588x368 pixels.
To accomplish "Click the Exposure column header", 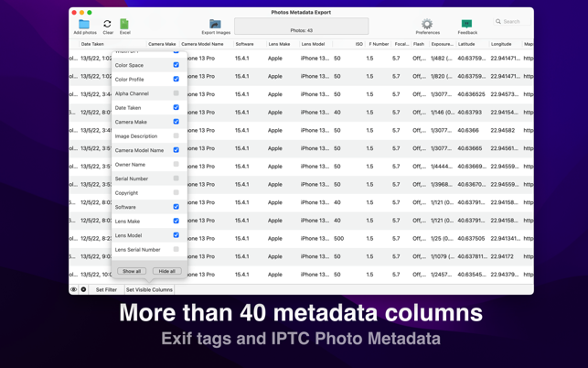I will pyautogui.click(x=443, y=44).
